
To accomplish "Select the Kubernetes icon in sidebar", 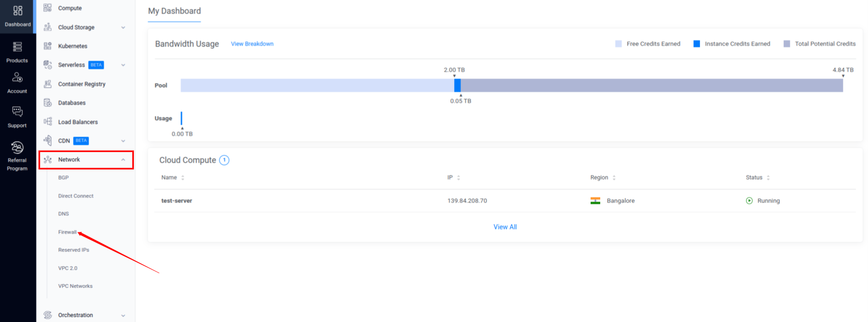I will coord(47,46).
